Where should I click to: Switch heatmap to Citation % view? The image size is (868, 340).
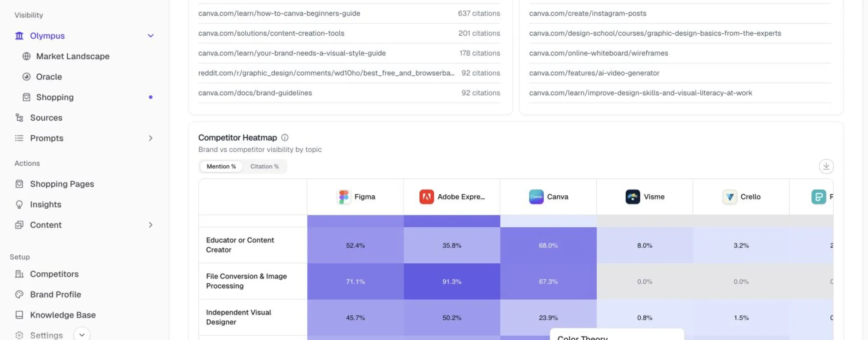point(264,166)
